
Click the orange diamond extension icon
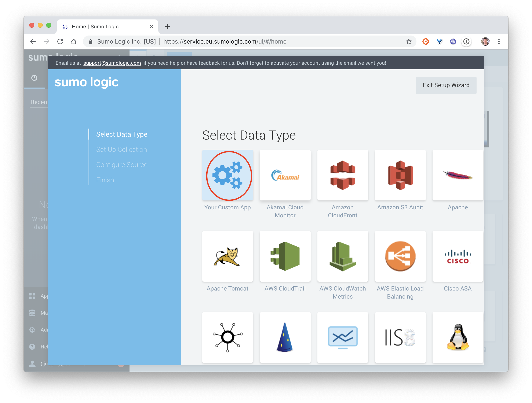coord(426,42)
